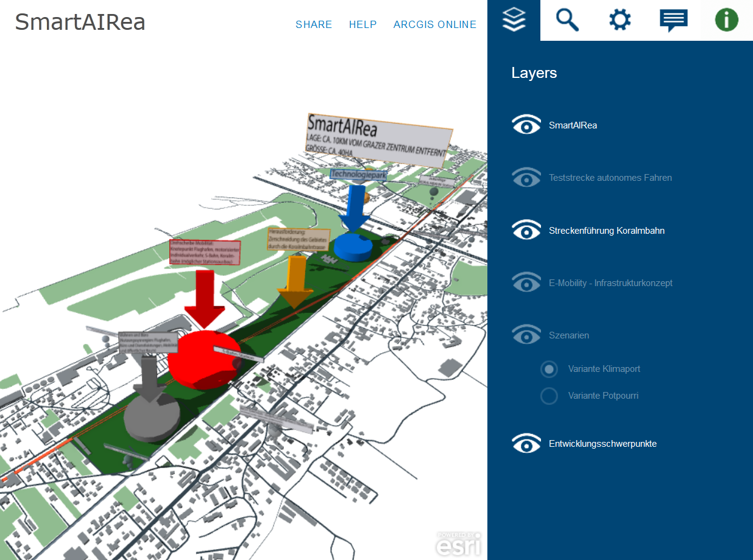
Task: Click the E-Mobility - Infrastrukturkonzept label
Action: (x=610, y=283)
